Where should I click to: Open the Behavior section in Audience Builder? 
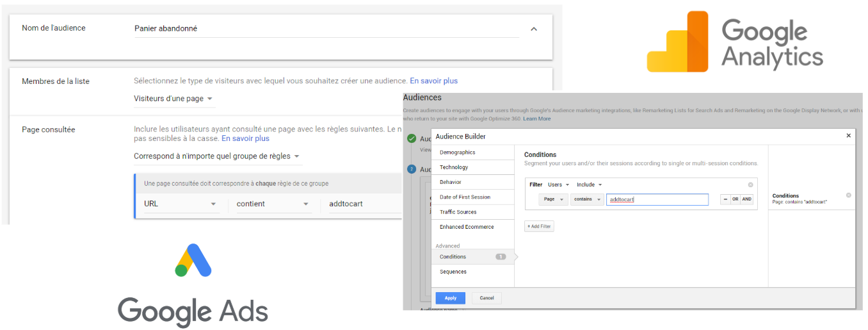point(473,182)
